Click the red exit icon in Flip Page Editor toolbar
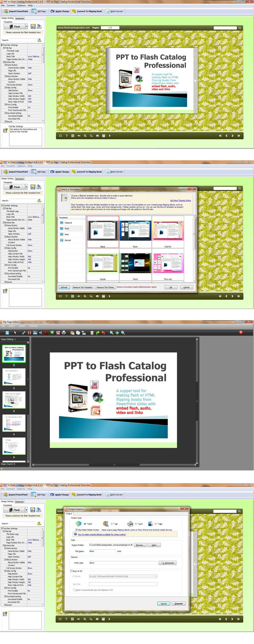This screenshot has height=644, width=254. click(x=241, y=332)
